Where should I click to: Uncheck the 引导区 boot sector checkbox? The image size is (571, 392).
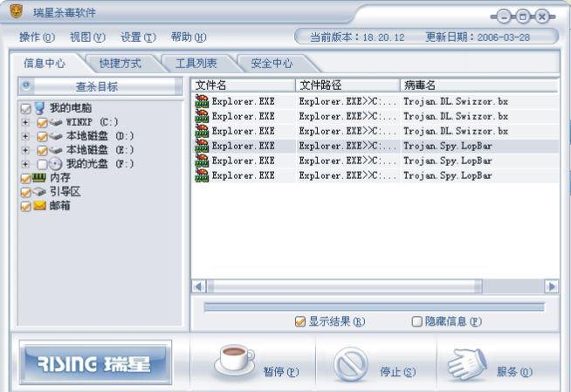click(26, 192)
